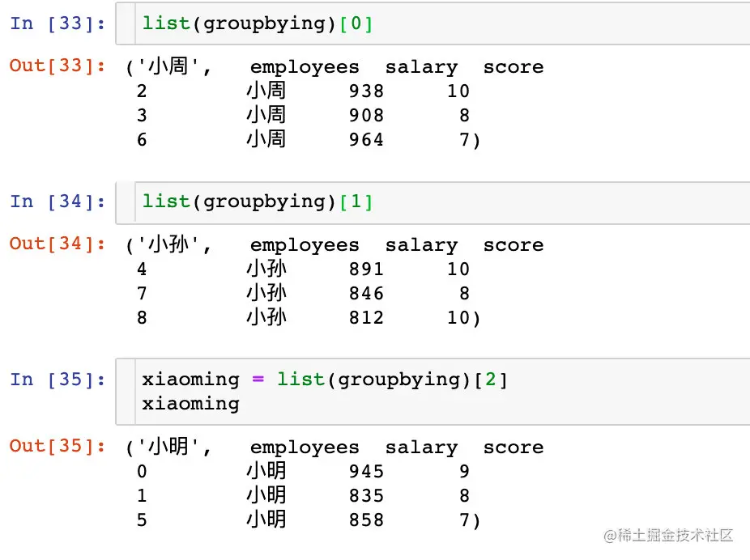This screenshot has width=750, height=560.
Task: Click the '小孙' group key in Out[34]
Action: click(x=168, y=244)
